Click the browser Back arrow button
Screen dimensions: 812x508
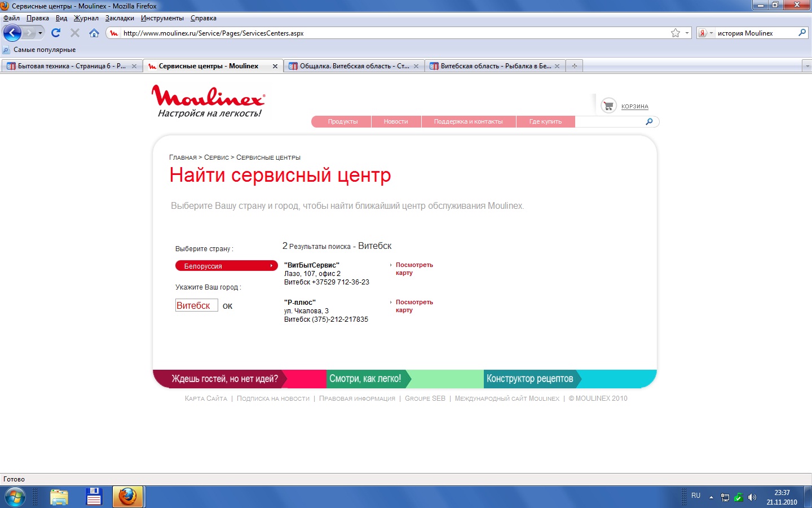(12, 33)
